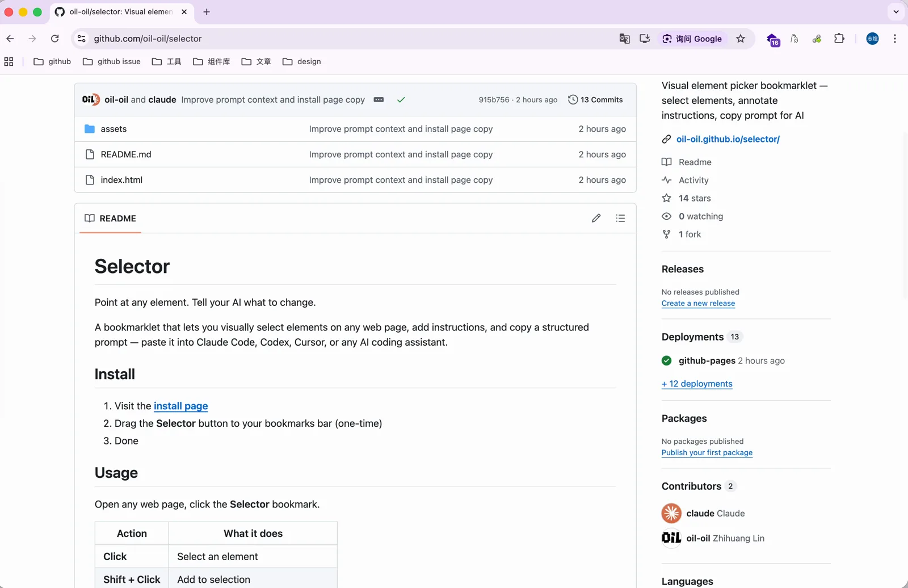Click the oil-oil contributor avatar

671,537
